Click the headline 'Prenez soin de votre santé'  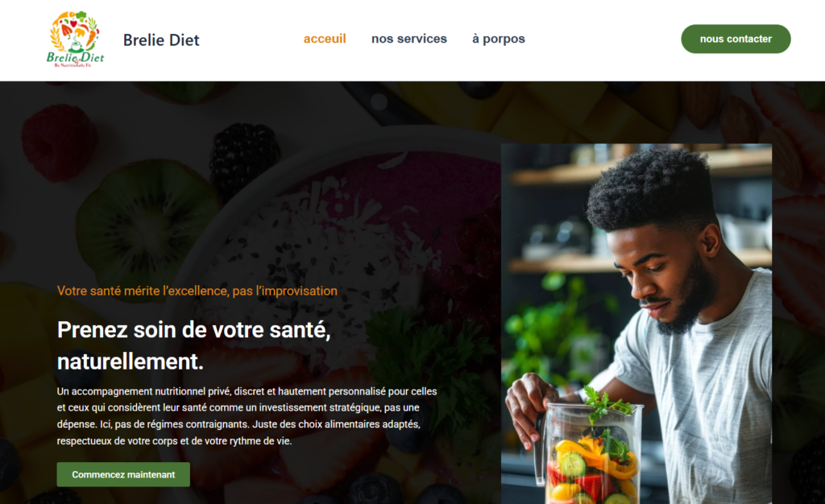pos(193,330)
